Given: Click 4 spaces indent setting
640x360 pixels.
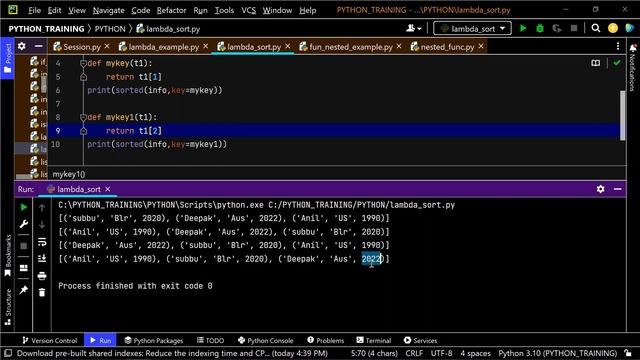Looking at the screenshot, I should [x=475, y=353].
